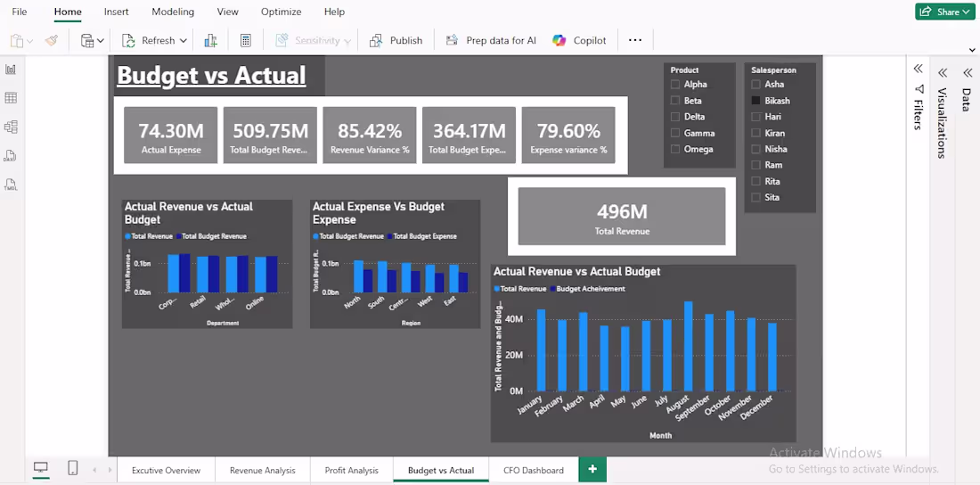Image resolution: width=980 pixels, height=485 pixels.
Task: Open the Optimize ribbon tab
Action: (x=282, y=12)
